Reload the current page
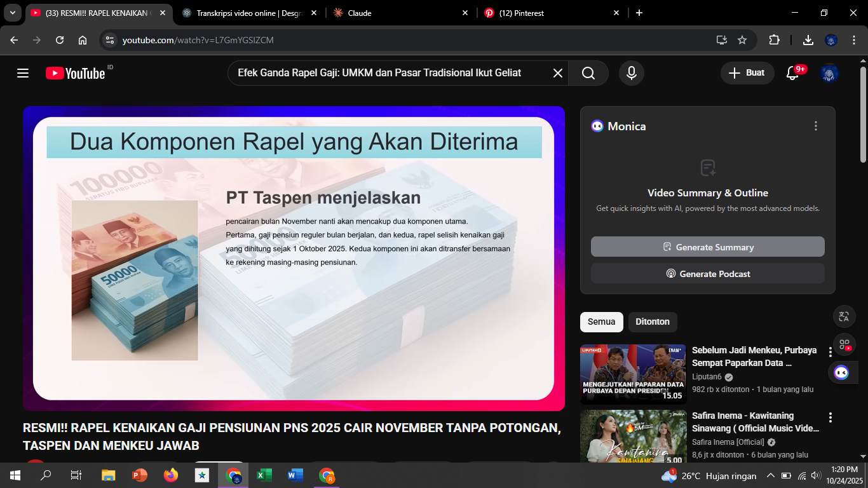The height and width of the screenshot is (488, 868). (x=60, y=40)
